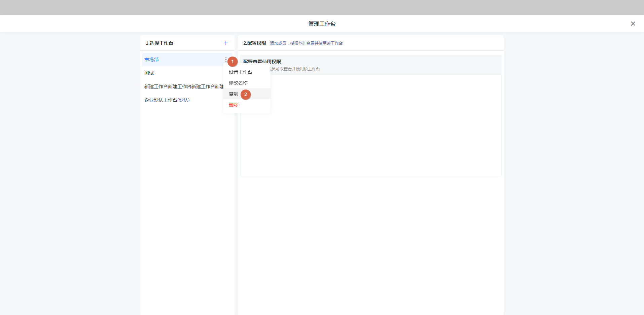Image resolution: width=644 pixels, height=315 pixels.
Task: Click the plus icon to add a workbench
Action: pos(226,43)
